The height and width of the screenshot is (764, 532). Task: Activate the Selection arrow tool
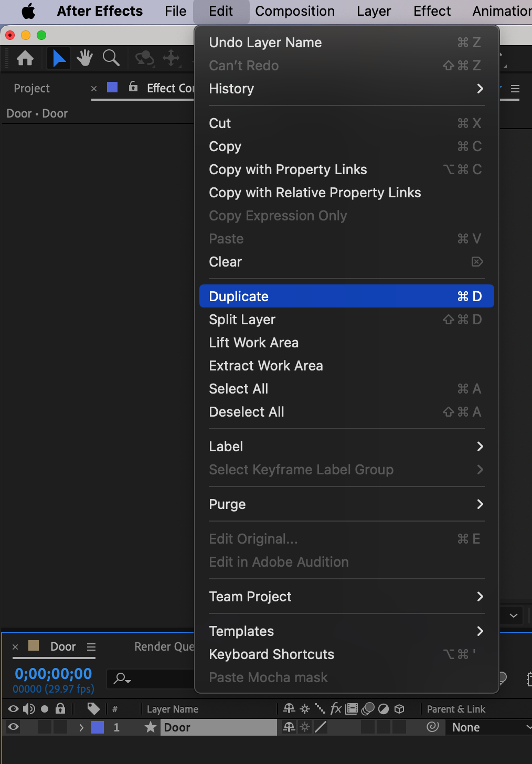[59, 58]
